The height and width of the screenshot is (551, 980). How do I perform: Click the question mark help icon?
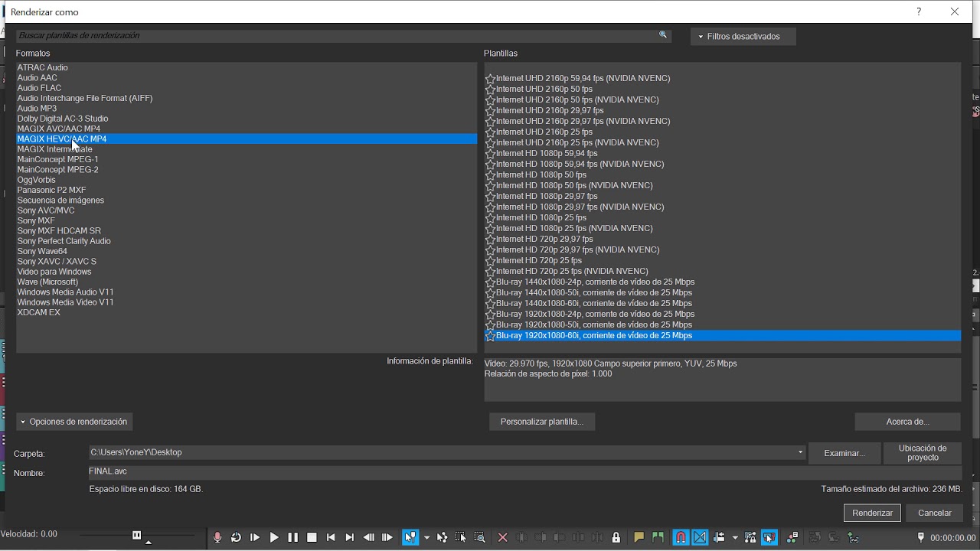tap(919, 11)
